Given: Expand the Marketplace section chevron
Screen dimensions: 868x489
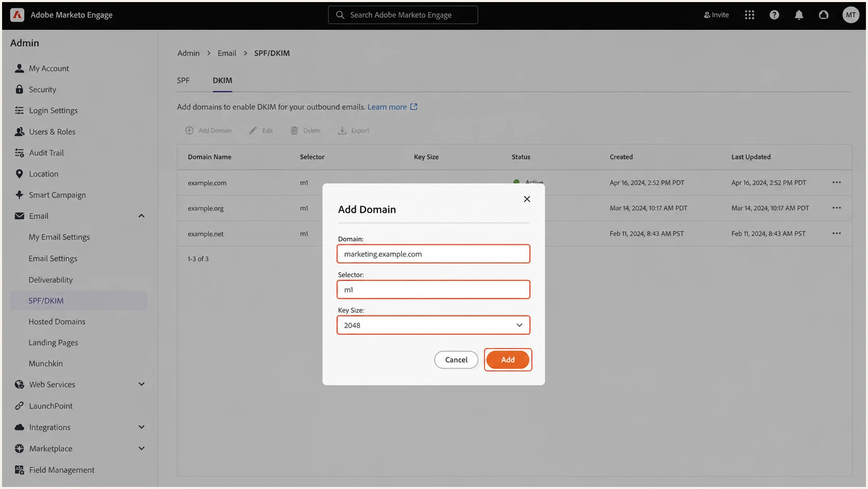Looking at the screenshot, I should (141, 448).
